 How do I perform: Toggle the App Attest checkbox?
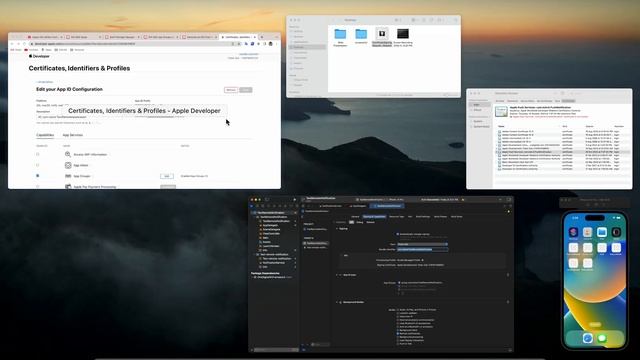point(38,165)
